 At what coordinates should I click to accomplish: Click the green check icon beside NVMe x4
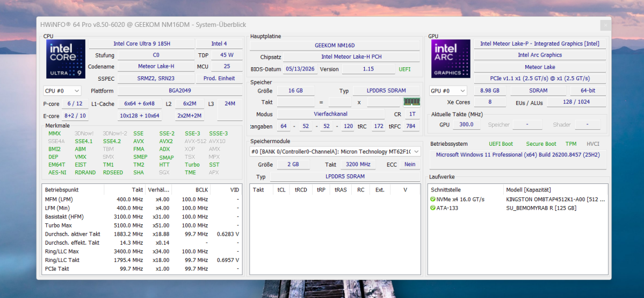432,199
